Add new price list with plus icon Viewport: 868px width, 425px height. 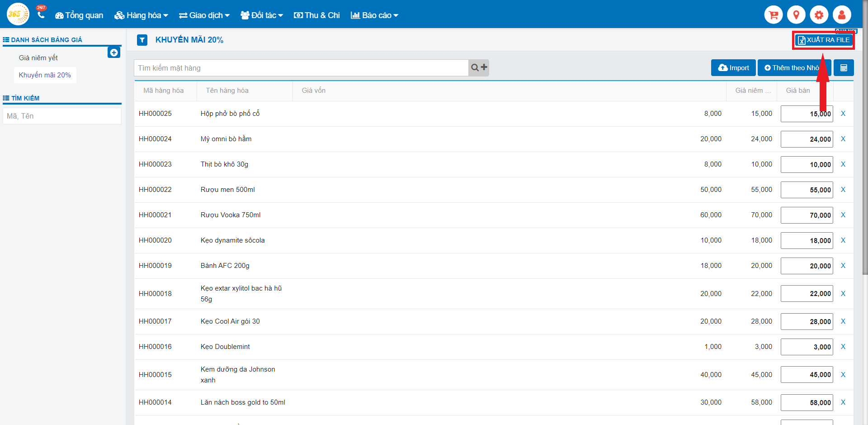(114, 53)
